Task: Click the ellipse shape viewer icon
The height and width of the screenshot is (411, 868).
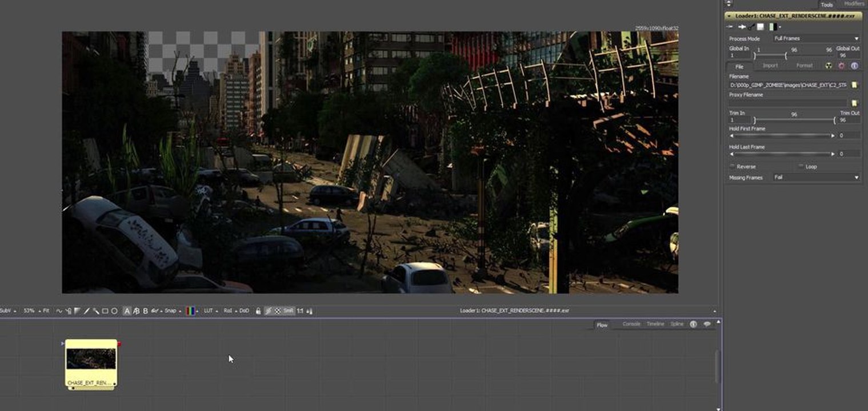Action: click(x=114, y=311)
